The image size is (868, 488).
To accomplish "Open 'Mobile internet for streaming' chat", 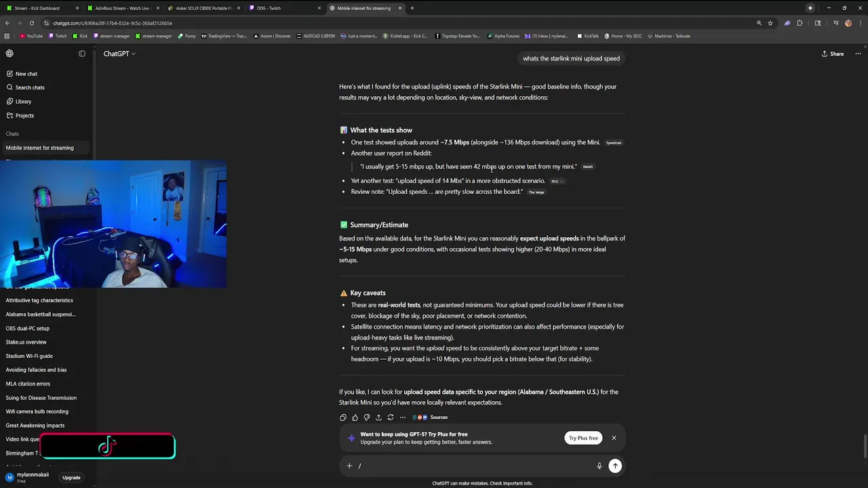I will click(x=47, y=148).
